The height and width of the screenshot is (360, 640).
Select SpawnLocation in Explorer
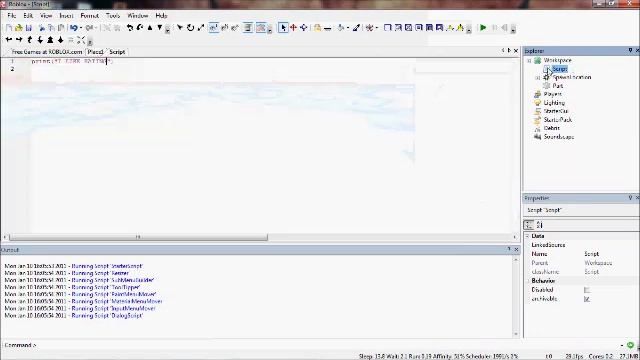[572, 77]
